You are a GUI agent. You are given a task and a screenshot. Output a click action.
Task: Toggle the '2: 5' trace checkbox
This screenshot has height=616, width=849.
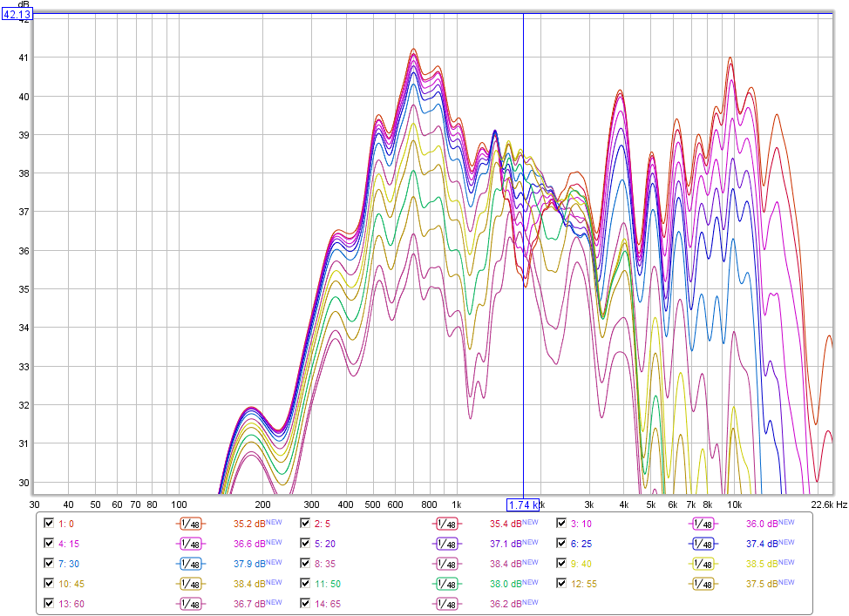[305, 523]
